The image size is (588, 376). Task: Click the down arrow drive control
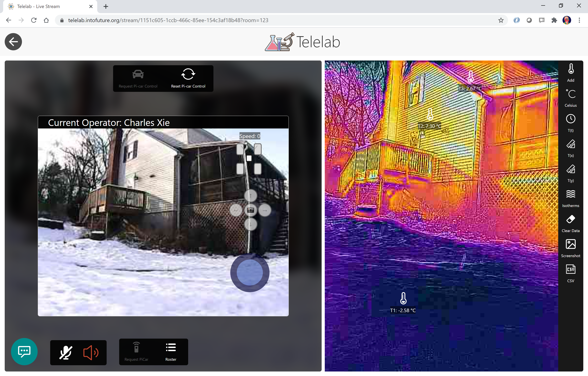[x=250, y=224]
